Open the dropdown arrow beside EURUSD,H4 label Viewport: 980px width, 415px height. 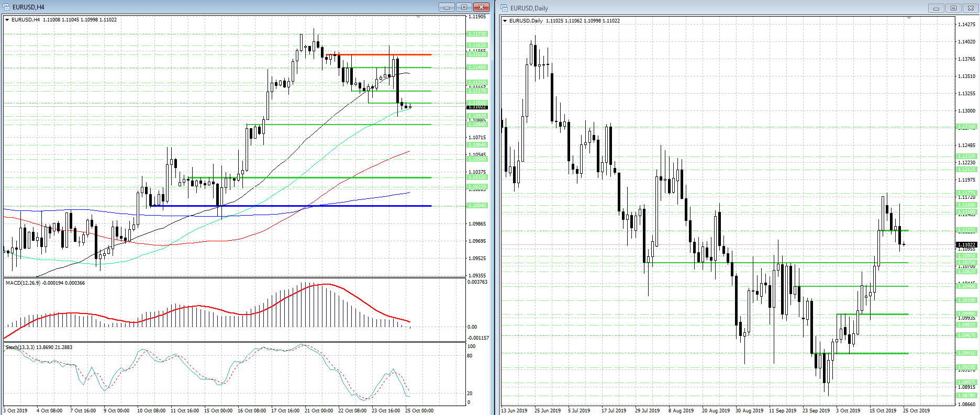[7, 20]
